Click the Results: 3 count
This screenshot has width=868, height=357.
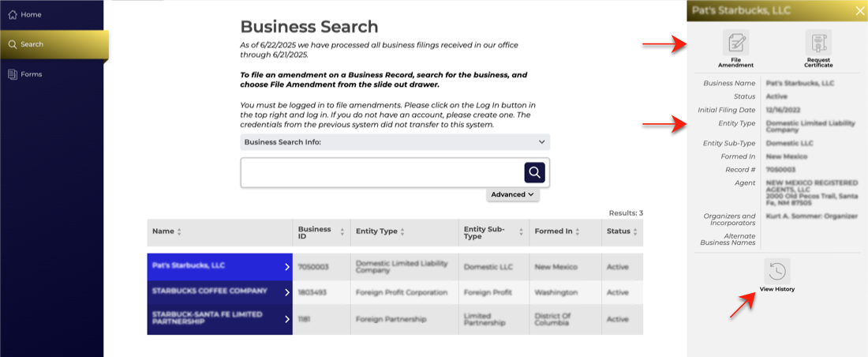[x=626, y=213]
